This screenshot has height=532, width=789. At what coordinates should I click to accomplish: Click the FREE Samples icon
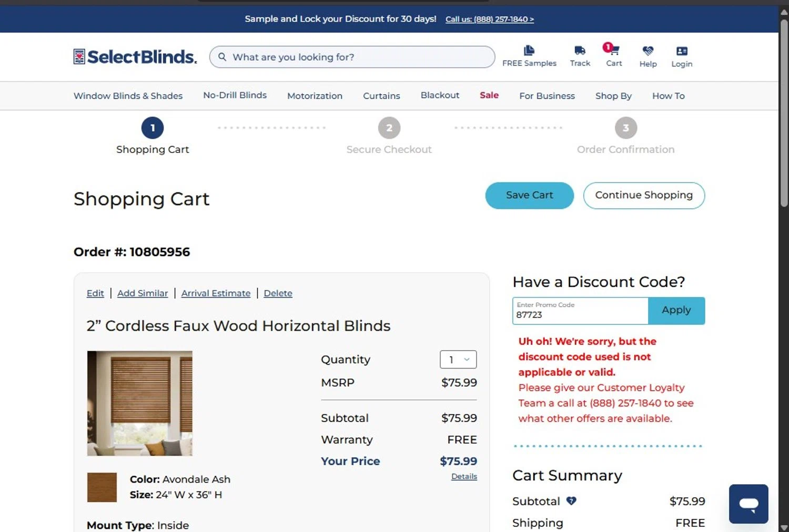(529, 50)
